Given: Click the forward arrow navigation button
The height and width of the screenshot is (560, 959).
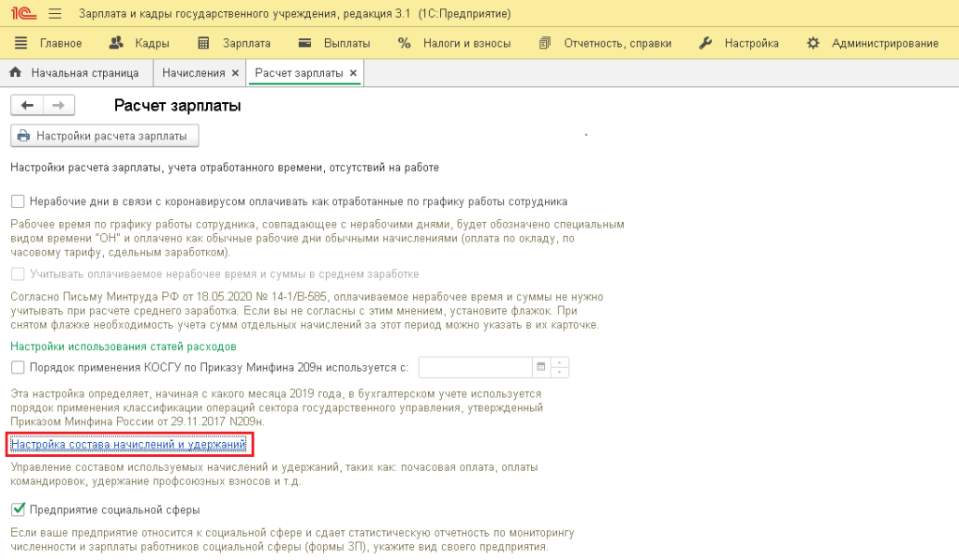Looking at the screenshot, I should point(57,106).
